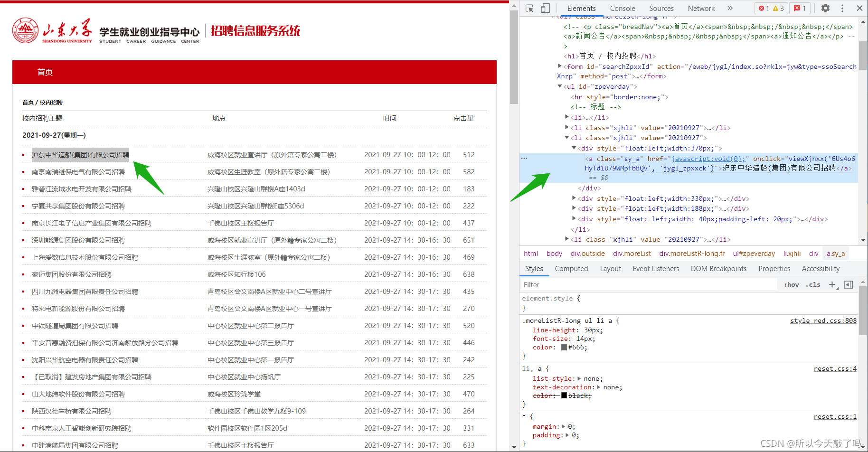Select the body breadcrumb item

click(x=554, y=254)
